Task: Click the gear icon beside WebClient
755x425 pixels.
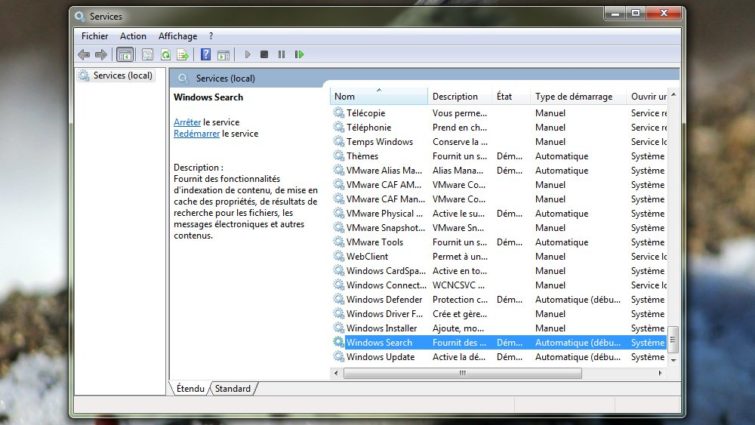Action: click(x=338, y=257)
